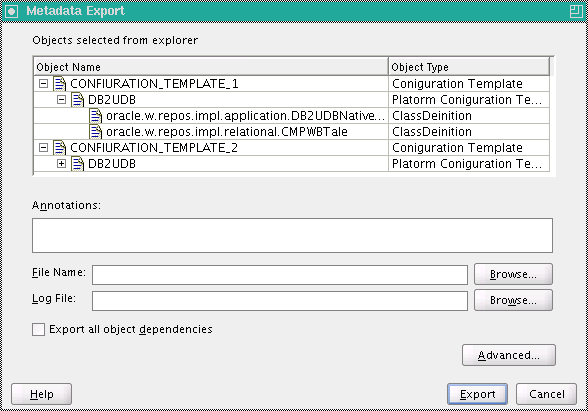Collapse DB2UDB under CONFIURATION_TEMPLATE_1
Viewport: 588px width, 411px height.
pos(62,100)
